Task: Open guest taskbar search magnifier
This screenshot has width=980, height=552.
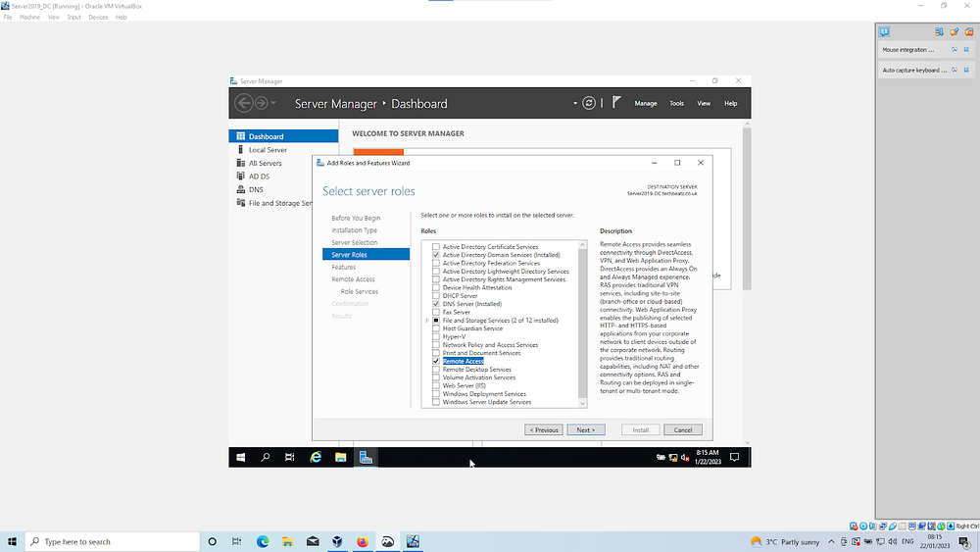Action: tap(265, 458)
